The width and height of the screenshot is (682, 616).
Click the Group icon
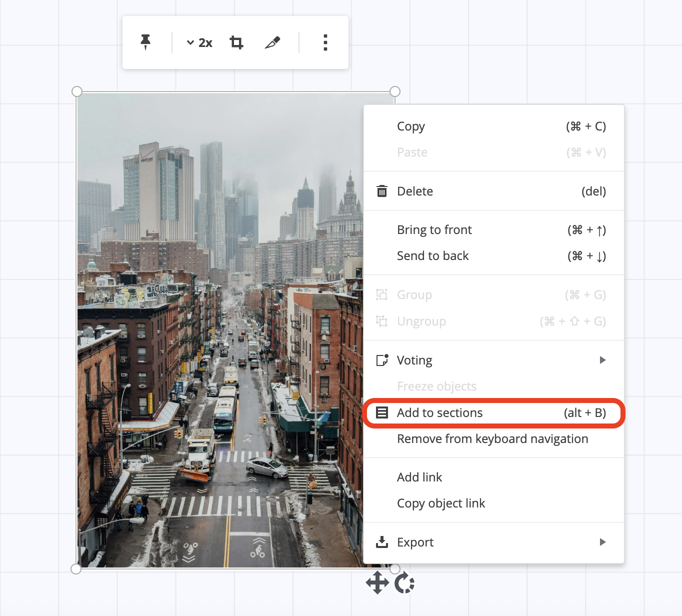tap(382, 294)
